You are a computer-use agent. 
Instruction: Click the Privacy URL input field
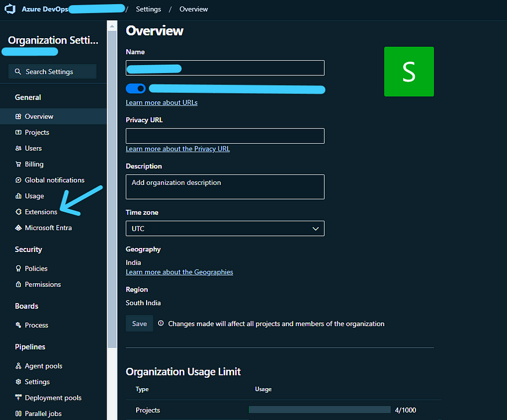(225, 136)
